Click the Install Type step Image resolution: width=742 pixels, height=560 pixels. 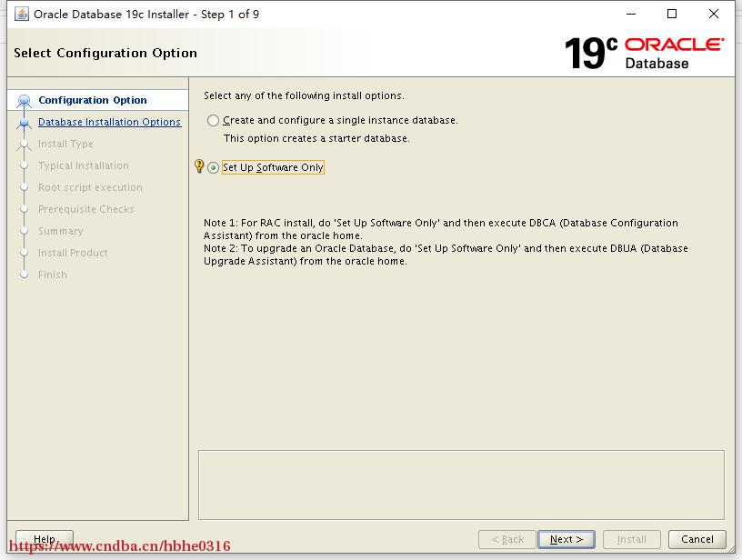(x=65, y=144)
